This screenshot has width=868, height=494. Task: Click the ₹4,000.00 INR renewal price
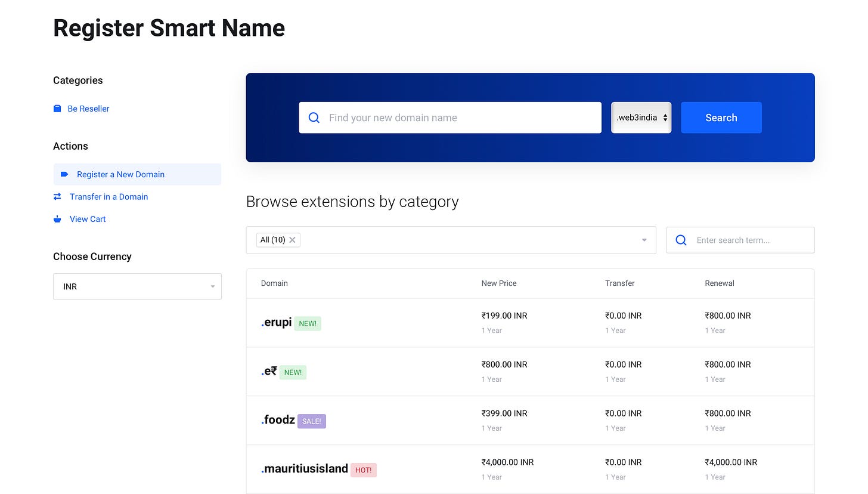point(731,462)
